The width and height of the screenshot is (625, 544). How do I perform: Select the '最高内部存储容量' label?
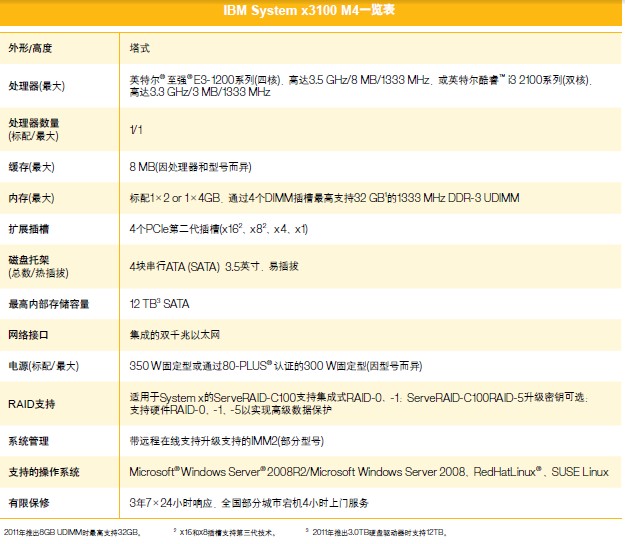pyautogui.click(x=49, y=304)
